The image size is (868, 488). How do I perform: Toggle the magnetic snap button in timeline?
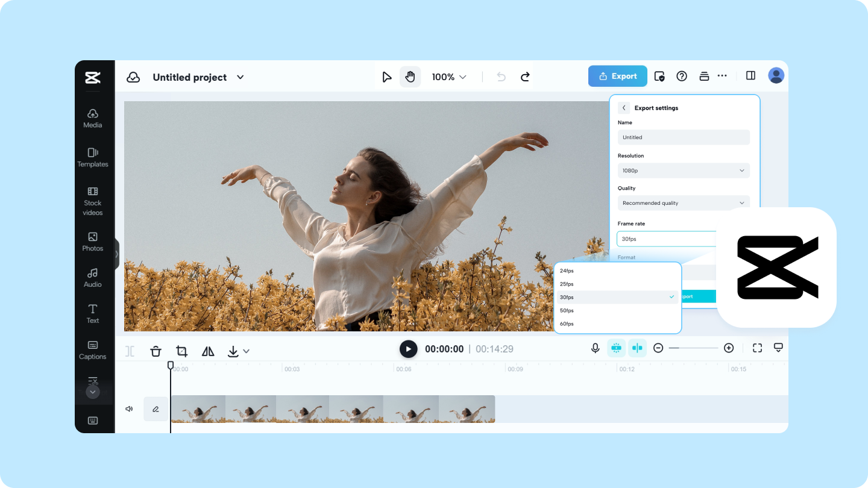tap(616, 348)
